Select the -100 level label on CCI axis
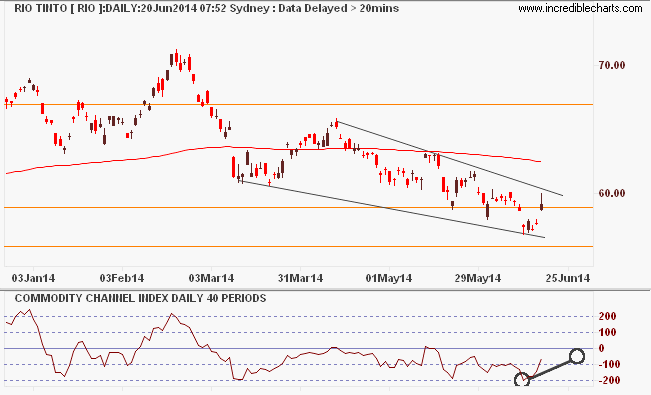 (609, 364)
